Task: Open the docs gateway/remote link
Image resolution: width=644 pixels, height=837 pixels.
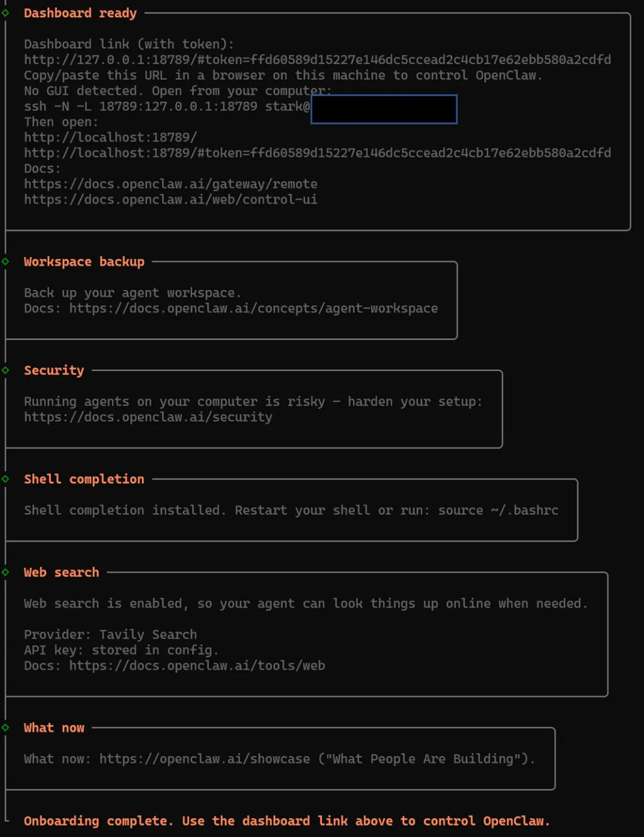Action: coord(171,184)
